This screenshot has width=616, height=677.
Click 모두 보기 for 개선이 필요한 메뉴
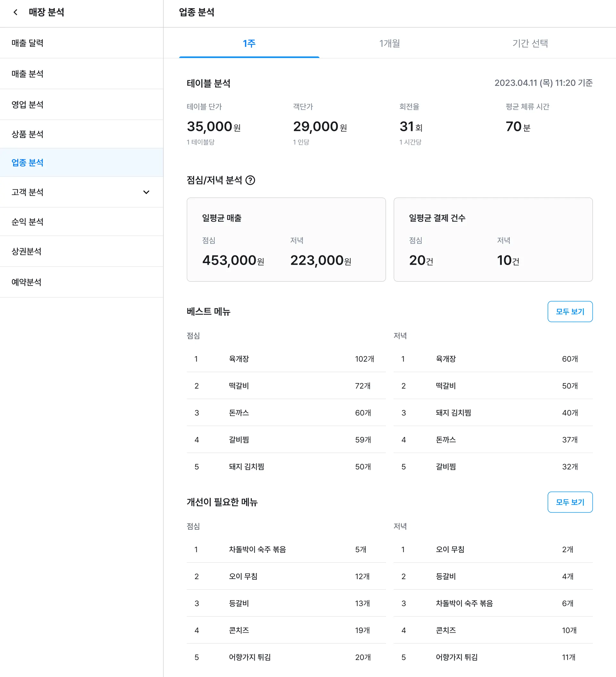tap(570, 502)
